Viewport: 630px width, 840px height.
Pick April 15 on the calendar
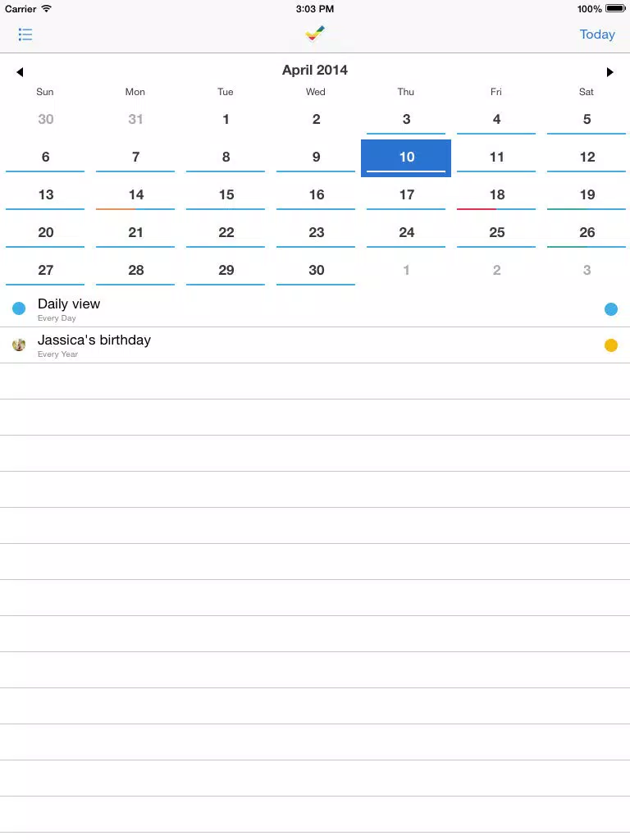[226, 194]
